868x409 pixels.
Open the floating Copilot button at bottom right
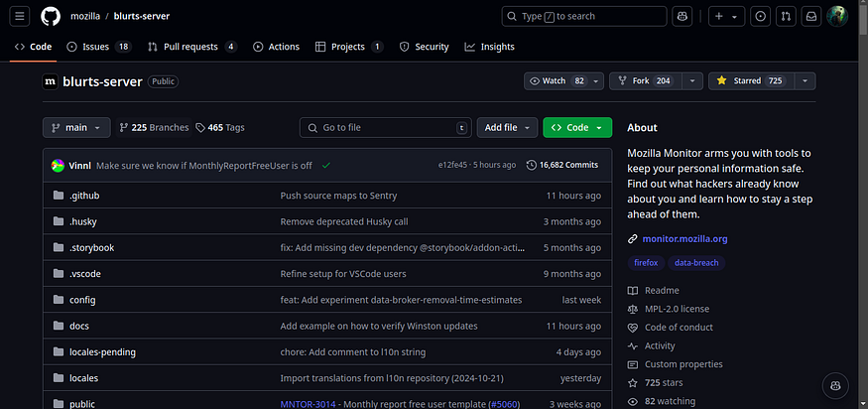(x=835, y=386)
